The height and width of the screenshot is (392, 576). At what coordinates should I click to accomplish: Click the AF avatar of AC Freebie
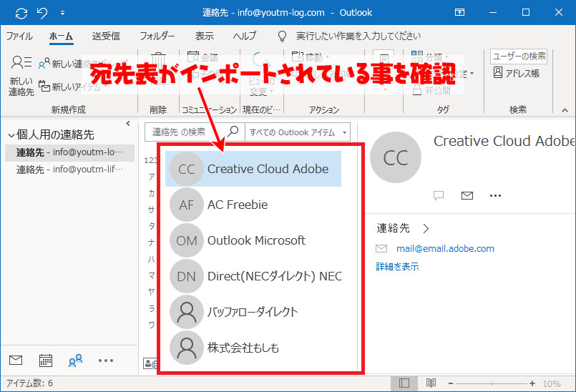pyautogui.click(x=187, y=205)
